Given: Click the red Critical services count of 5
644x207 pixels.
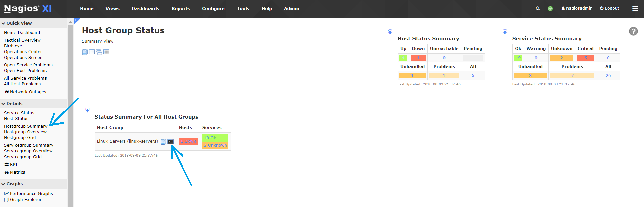Looking at the screenshot, I should (x=586, y=58).
